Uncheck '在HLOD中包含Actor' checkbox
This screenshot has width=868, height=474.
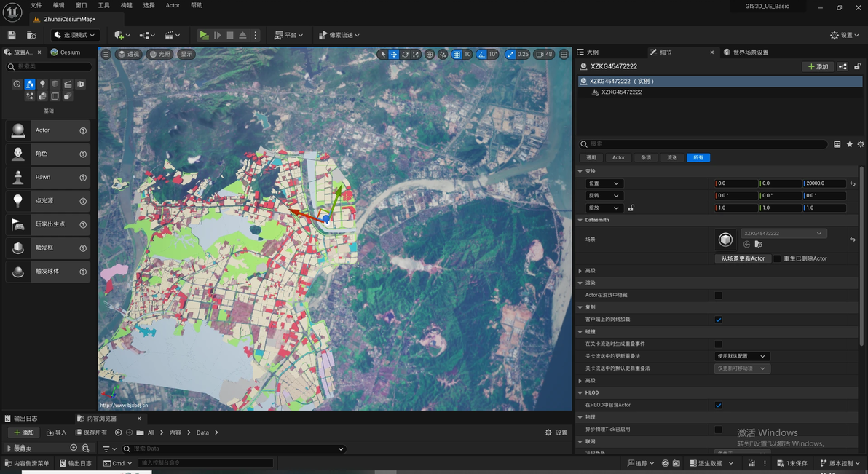pyautogui.click(x=718, y=405)
